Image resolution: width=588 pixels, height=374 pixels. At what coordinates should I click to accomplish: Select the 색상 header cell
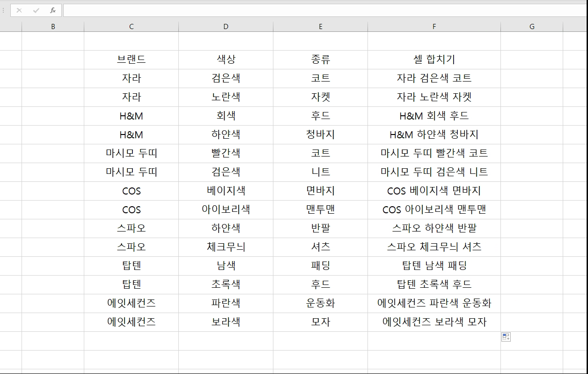[x=226, y=60]
